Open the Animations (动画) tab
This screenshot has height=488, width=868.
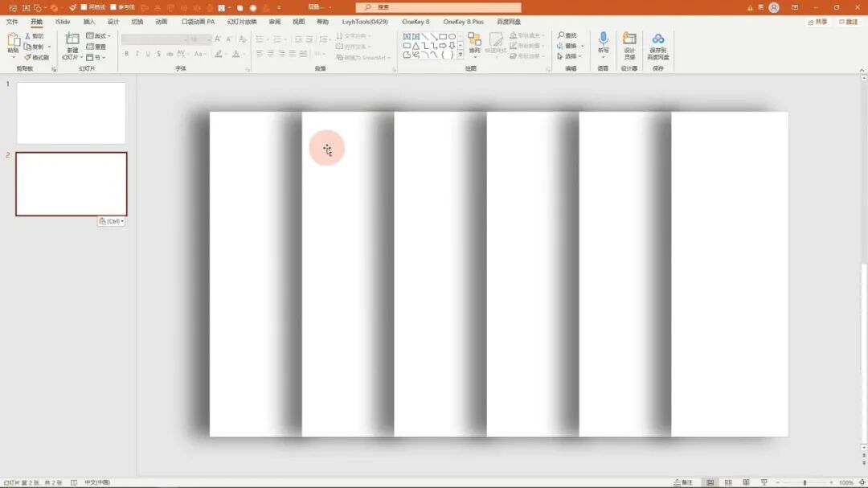click(x=161, y=22)
